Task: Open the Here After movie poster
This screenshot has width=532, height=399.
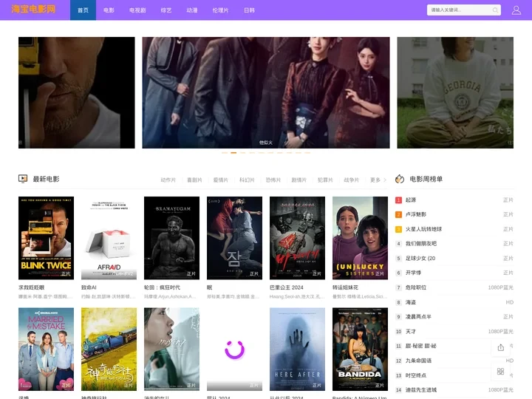Action: point(297,349)
